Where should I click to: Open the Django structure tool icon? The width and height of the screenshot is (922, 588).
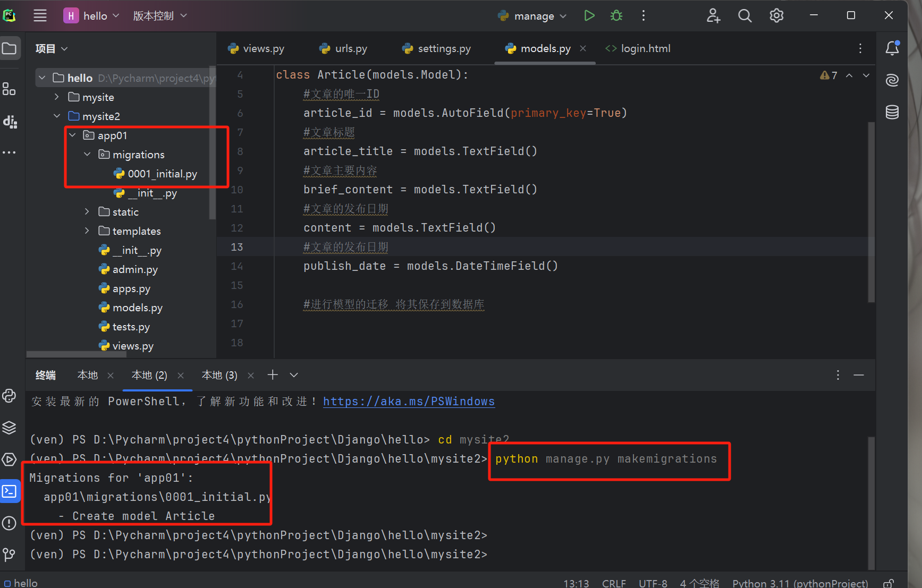click(10, 121)
